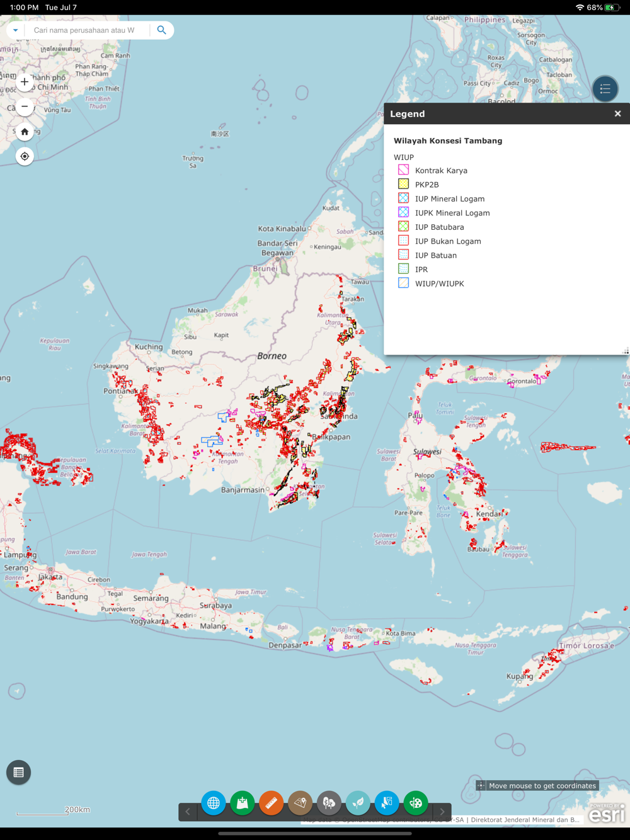Image resolution: width=630 pixels, height=840 pixels.
Task: Close the Legend panel
Action: click(617, 114)
